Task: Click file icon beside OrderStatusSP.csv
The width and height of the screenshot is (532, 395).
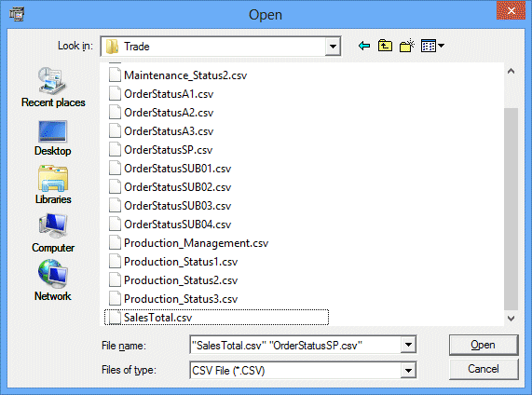Action: [115, 150]
